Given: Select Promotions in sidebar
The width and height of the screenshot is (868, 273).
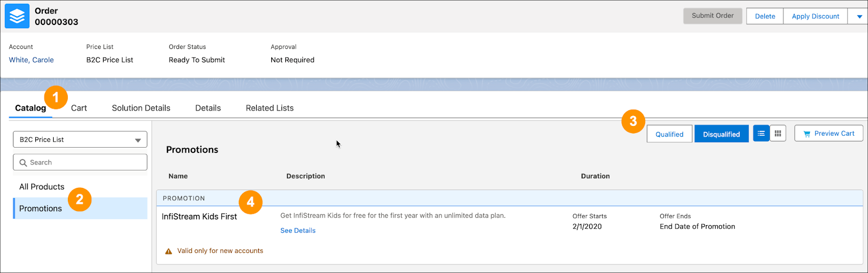Looking at the screenshot, I should pyautogui.click(x=80, y=208).
